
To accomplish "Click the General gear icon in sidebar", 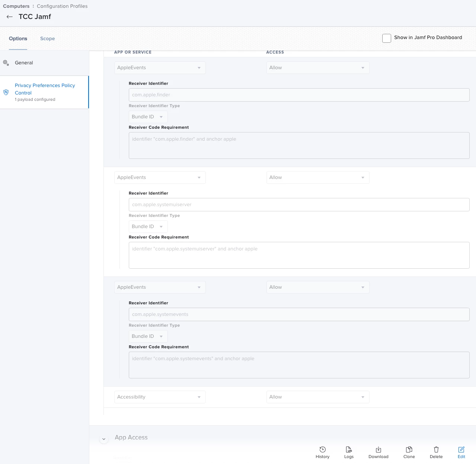I will pyautogui.click(x=6, y=63).
